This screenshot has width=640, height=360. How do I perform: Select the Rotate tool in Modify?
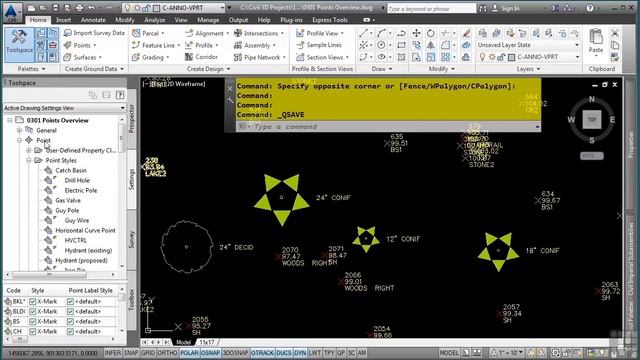431,33
